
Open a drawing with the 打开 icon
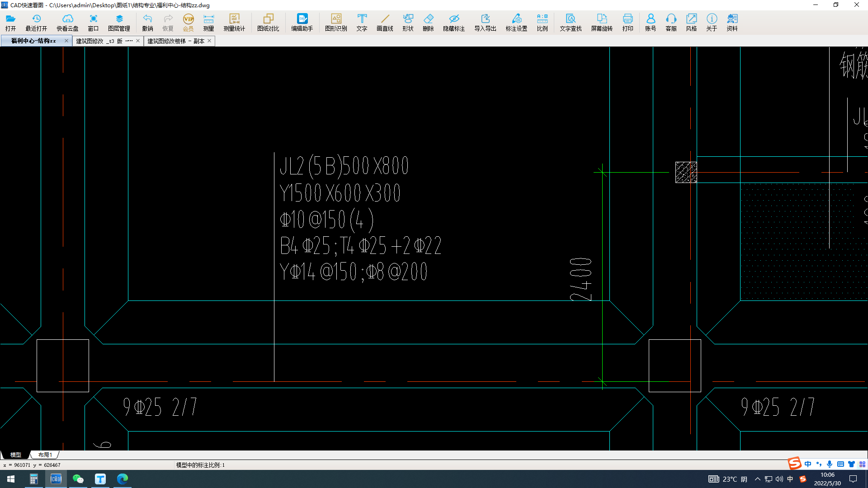pos(10,23)
